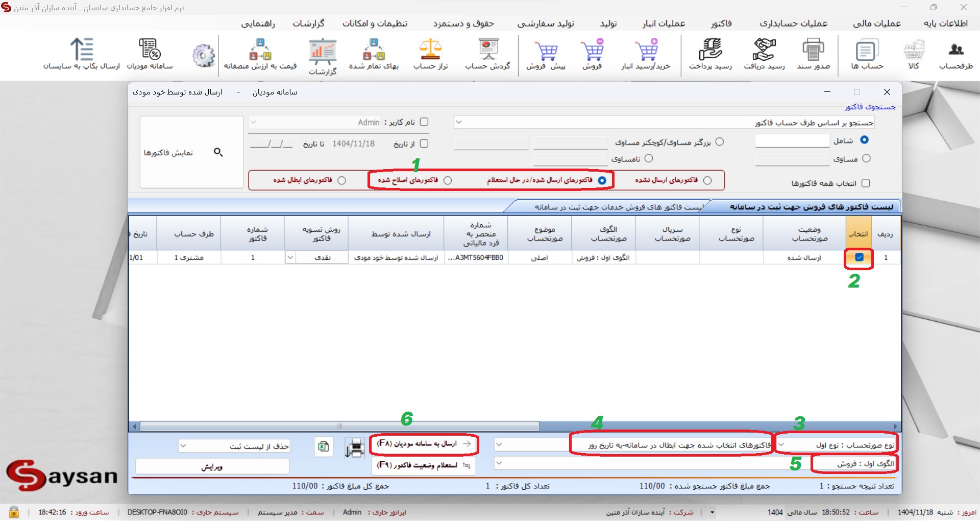Click the gear settings icon in toolbar
The height and width of the screenshot is (521, 980).
click(x=204, y=56)
